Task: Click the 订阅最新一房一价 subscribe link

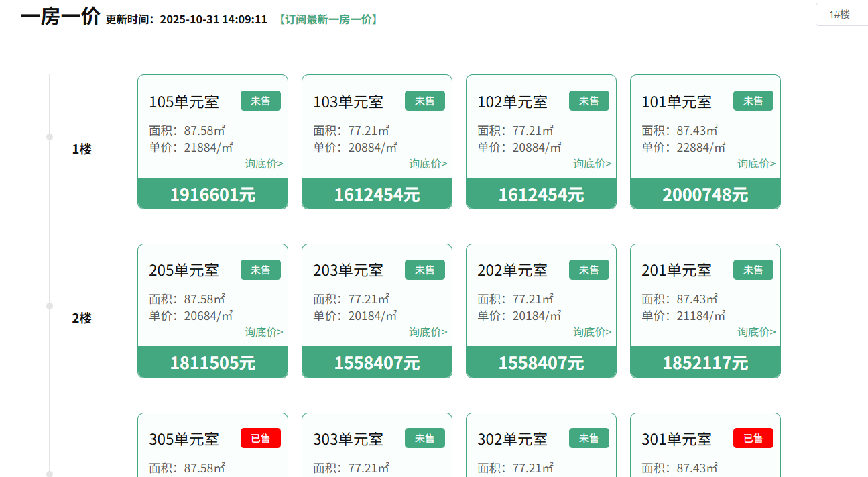Action: pos(328,19)
